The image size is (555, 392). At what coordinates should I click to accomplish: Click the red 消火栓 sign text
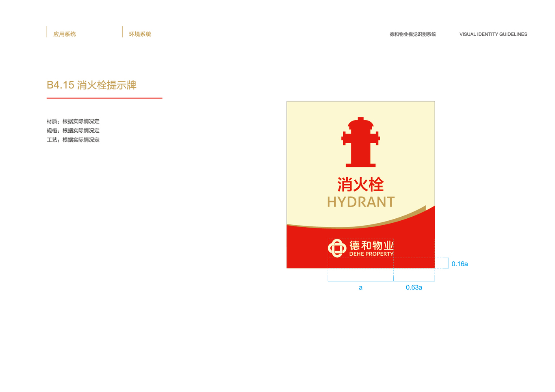tap(361, 184)
